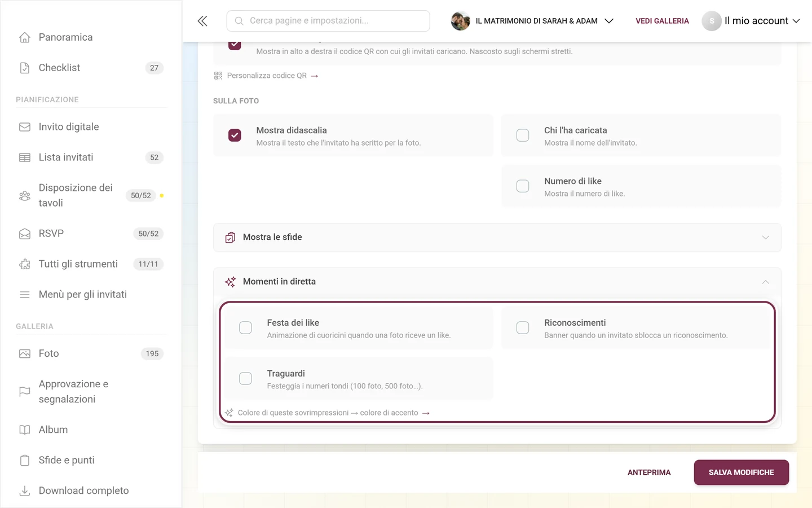
Task: Click the Salva modifiche button
Action: coord(741,473)
